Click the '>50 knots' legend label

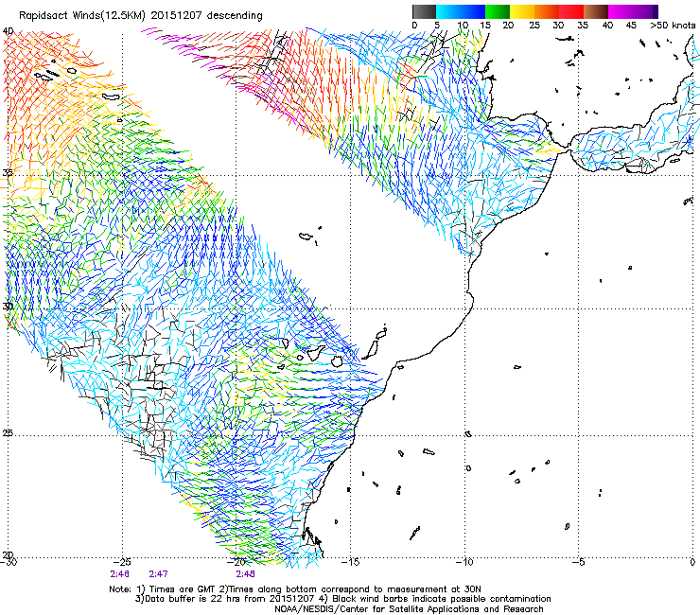[x=673, y=25]
